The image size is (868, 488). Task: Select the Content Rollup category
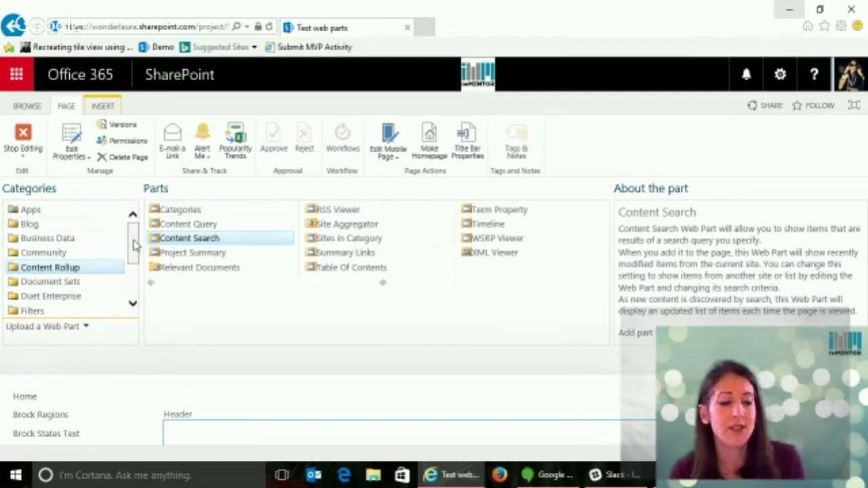pos(64,267)
